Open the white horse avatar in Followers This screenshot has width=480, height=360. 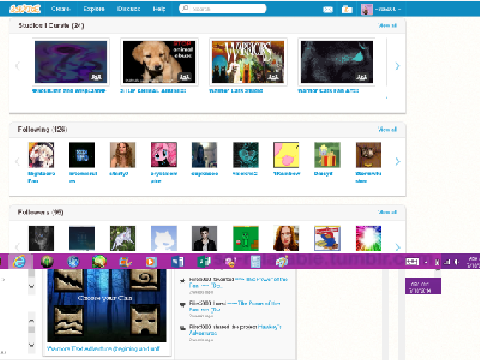(x=123, y=239)
